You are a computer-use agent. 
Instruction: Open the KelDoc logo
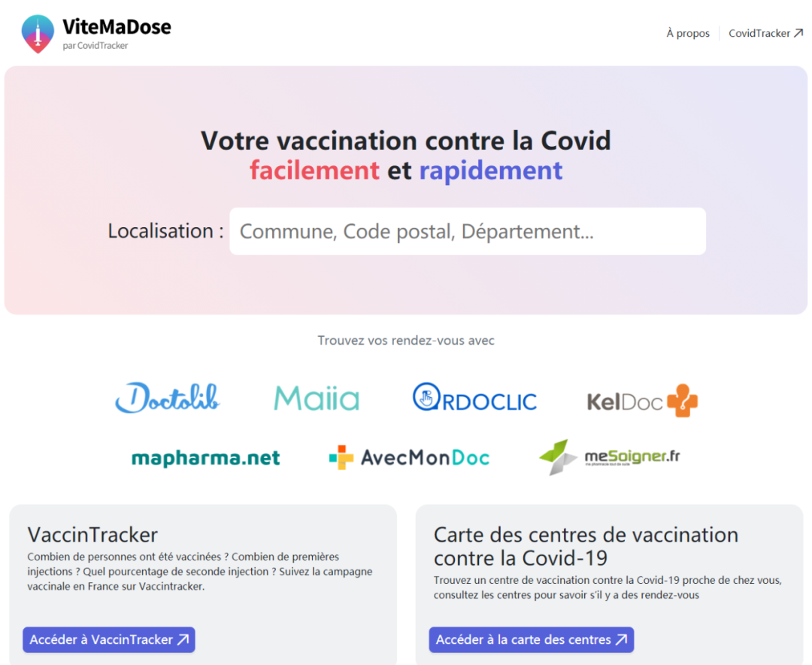[x=642, y=401]
